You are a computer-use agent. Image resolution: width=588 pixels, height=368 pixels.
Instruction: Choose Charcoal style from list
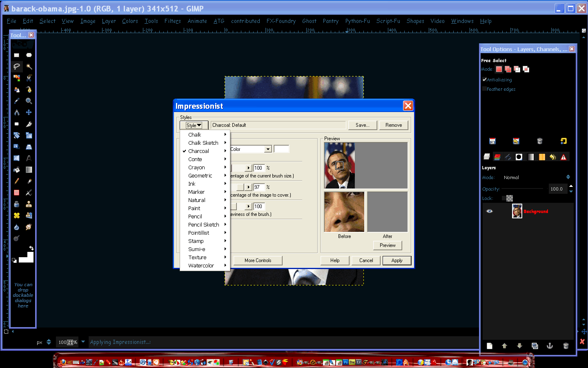(x=205, y=151)
